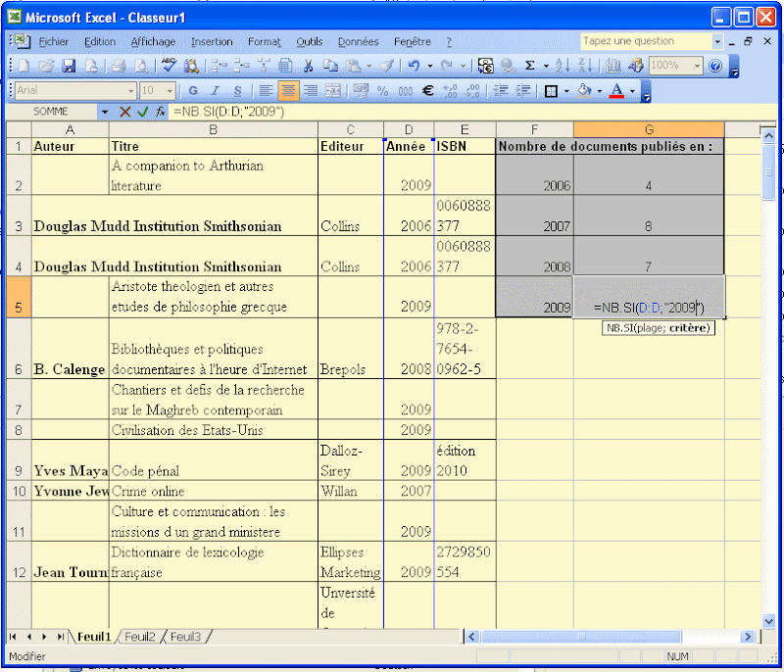Image resolution: width=784 pixels, height=672 pixels.
Task: Confirm formula with green checkmark
Action: (142, 112)
